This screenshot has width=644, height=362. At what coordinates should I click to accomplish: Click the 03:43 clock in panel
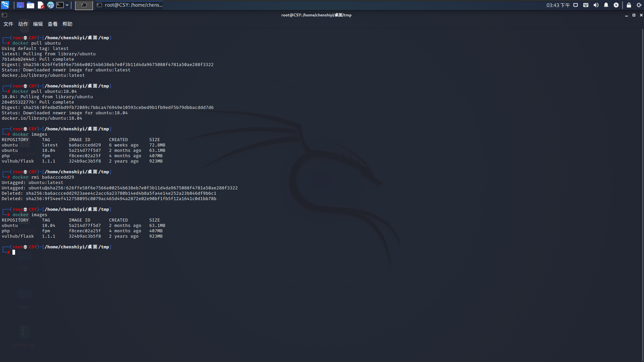coord(558,5)
